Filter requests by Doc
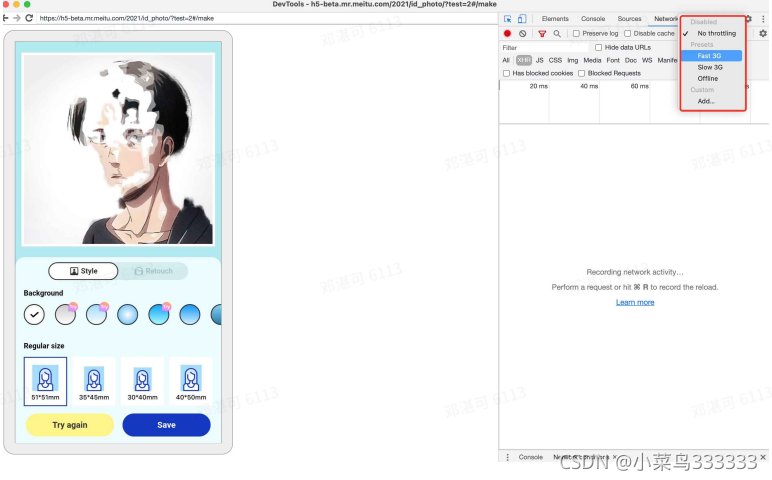 631,60
